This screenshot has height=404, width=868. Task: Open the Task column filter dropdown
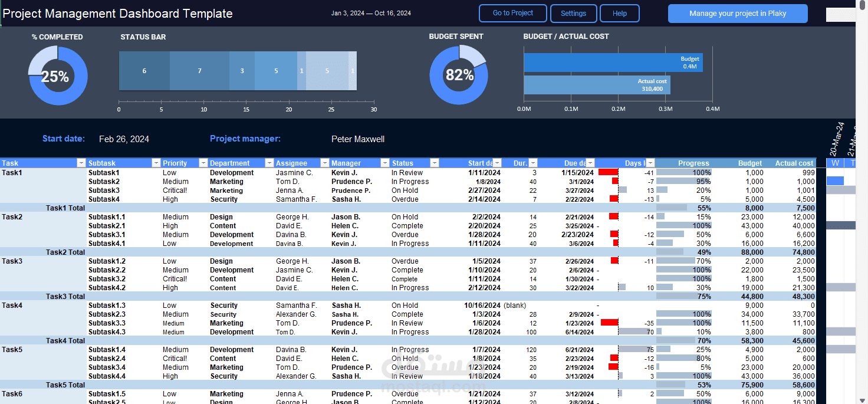81,163
